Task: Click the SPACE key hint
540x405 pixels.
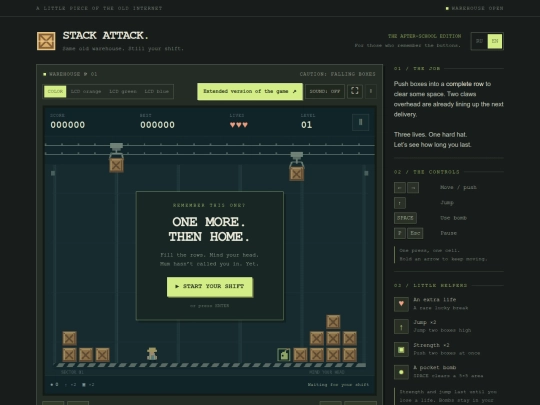Action: [x=405, y=218]
